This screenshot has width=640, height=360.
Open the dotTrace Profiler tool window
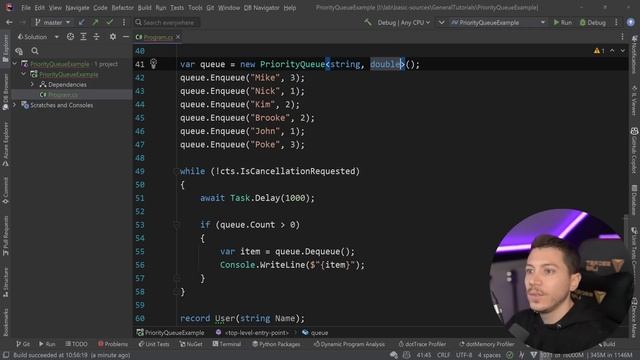pyautogui.click(x=422, y=344)
